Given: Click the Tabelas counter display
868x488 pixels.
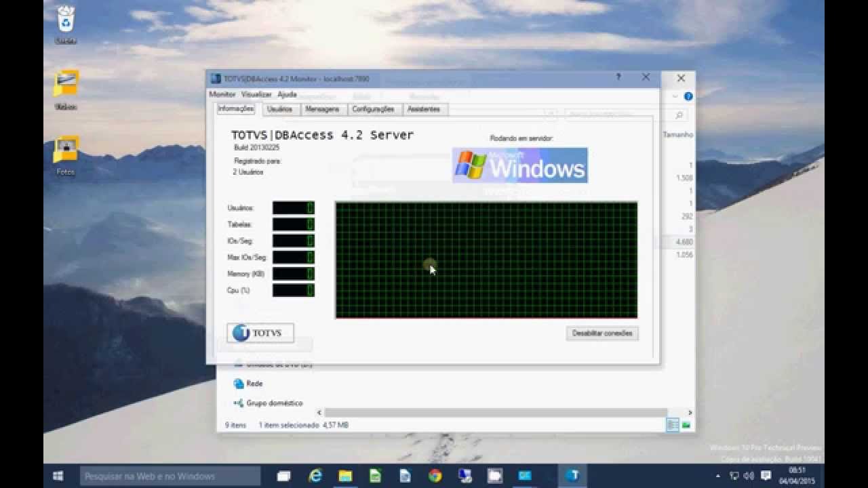Looking at the screenshot, I should (294, 224).
